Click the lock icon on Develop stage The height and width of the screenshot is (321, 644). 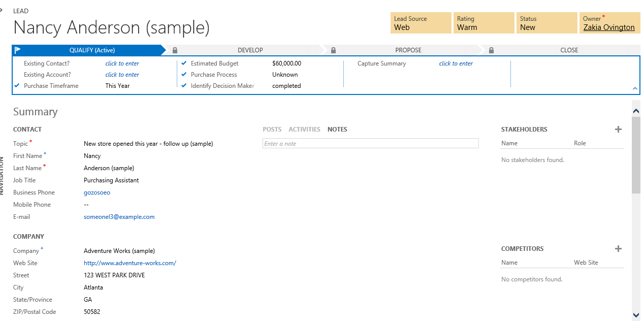[175, 50]
